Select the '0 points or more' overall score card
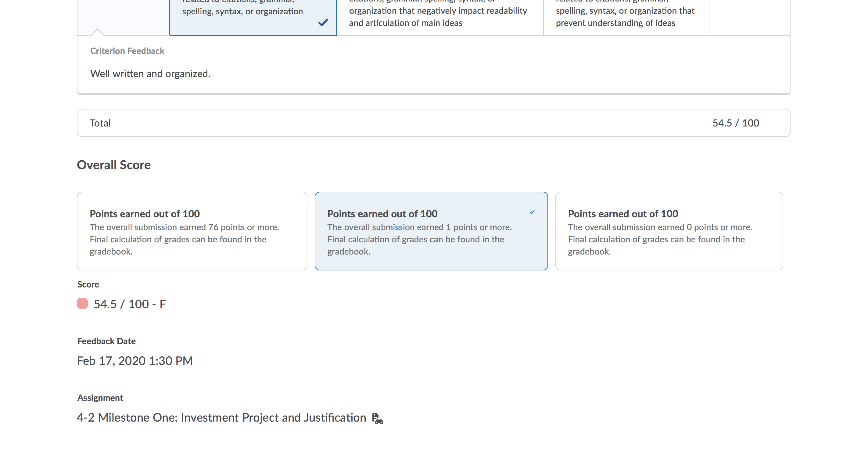 coord(669,231)
